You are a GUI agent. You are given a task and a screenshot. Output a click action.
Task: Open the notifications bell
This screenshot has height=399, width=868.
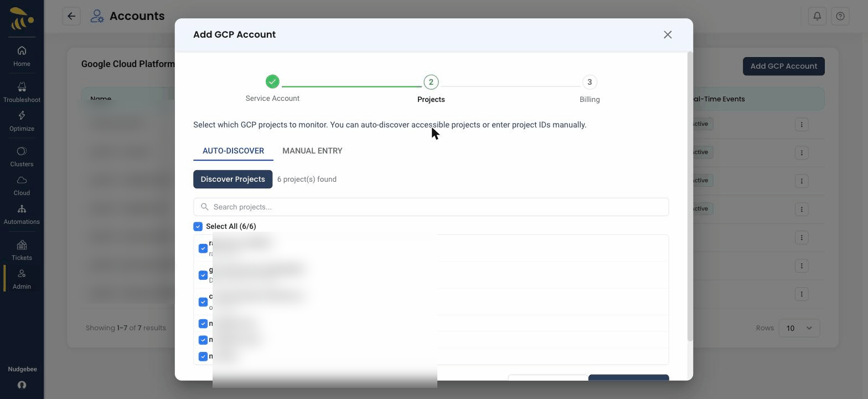[817, 16]
